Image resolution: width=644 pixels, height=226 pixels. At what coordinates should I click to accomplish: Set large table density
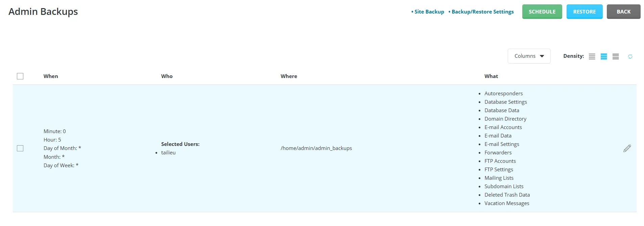(616, 56)
